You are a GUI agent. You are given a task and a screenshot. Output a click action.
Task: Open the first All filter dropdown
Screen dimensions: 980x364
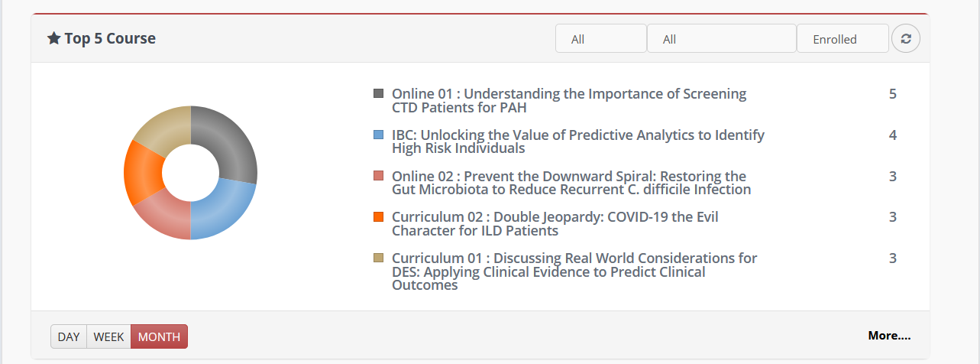click(601, 39)
